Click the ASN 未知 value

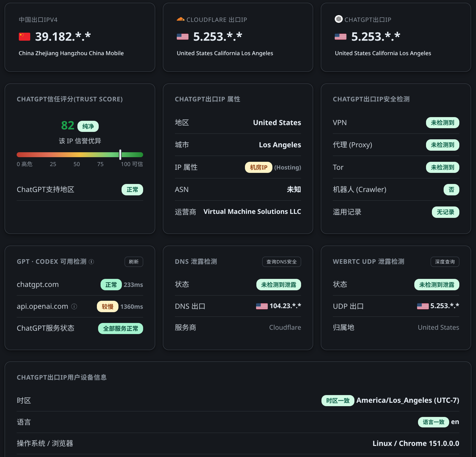(x=294, y=190)
